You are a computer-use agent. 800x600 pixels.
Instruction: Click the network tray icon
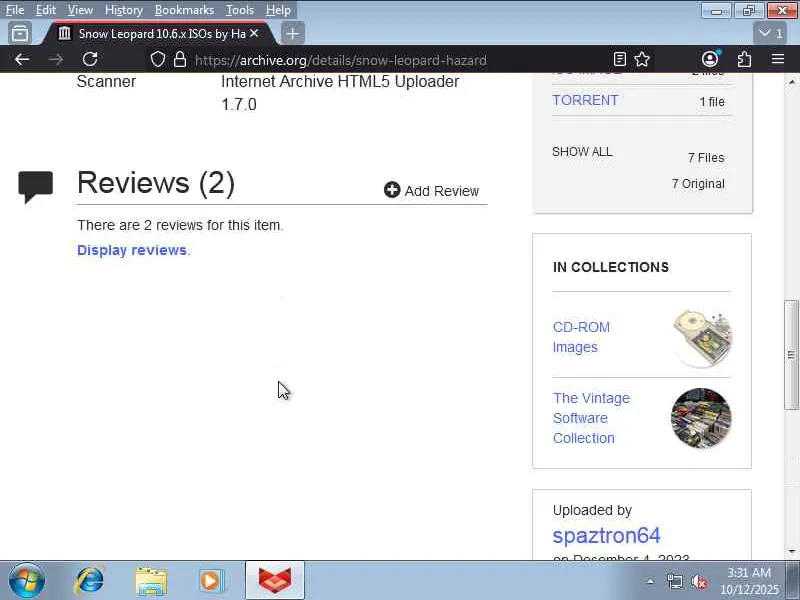[674, 581]
